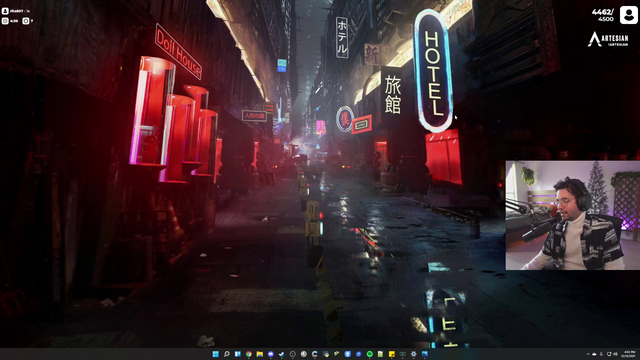Open the taskbar Search magnifier

[x=227, y=354]
